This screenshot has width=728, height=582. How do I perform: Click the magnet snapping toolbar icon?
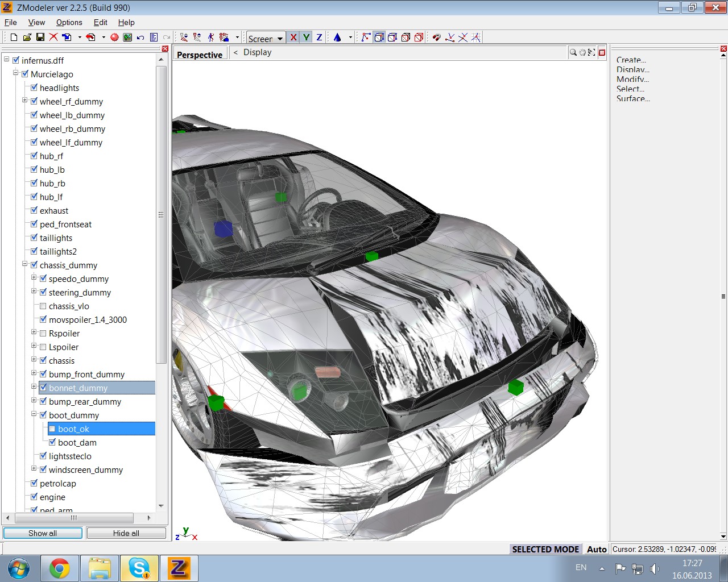pyautogui.click(x=436, y=38)
